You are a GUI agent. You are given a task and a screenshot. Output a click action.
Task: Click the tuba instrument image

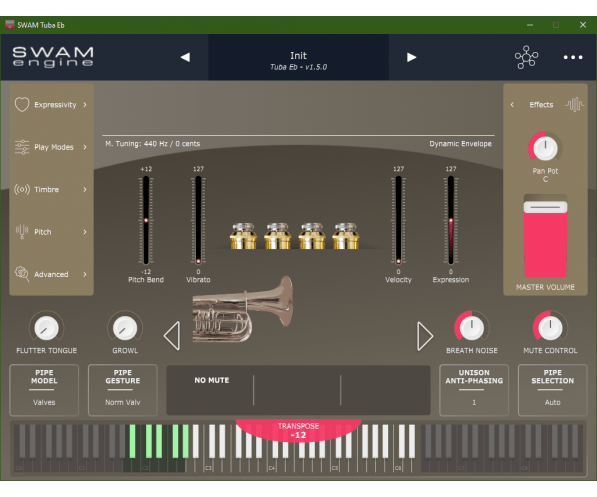pyautogui.click(x=243, y=309)
